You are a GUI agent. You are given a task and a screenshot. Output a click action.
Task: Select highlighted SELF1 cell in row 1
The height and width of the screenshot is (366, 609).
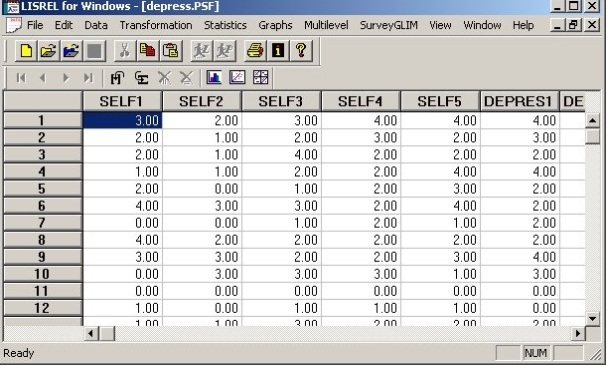point(122,120)
